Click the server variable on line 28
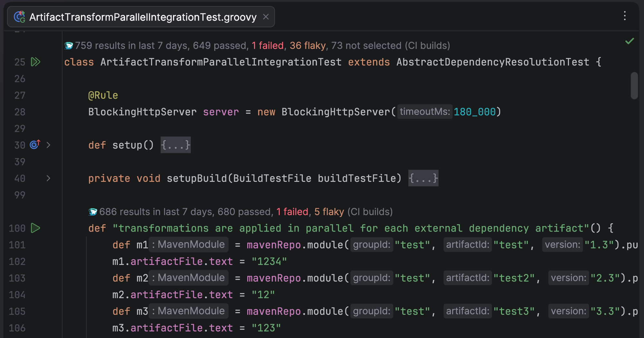The image size is (644, 338). click(x=221, y=112)
